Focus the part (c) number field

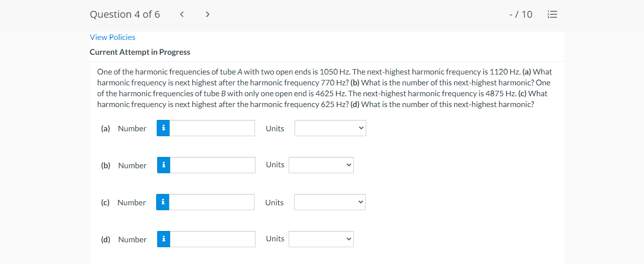tap(212, 202)
